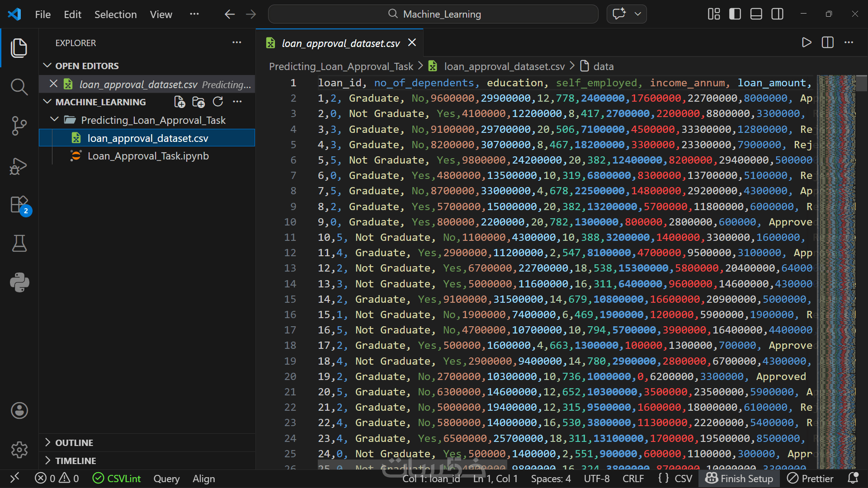Toggle the secondary side bar

point(777,14)
